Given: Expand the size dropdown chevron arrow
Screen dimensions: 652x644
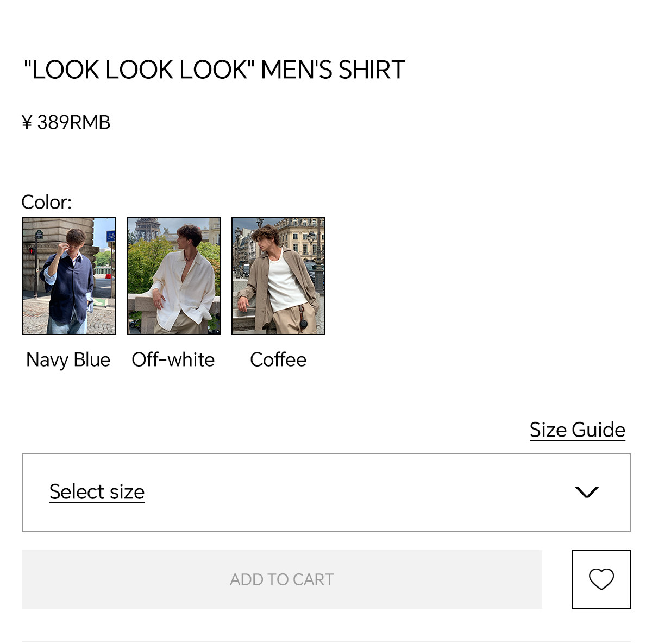Looking at the screenshot, I should click(586, 492).
